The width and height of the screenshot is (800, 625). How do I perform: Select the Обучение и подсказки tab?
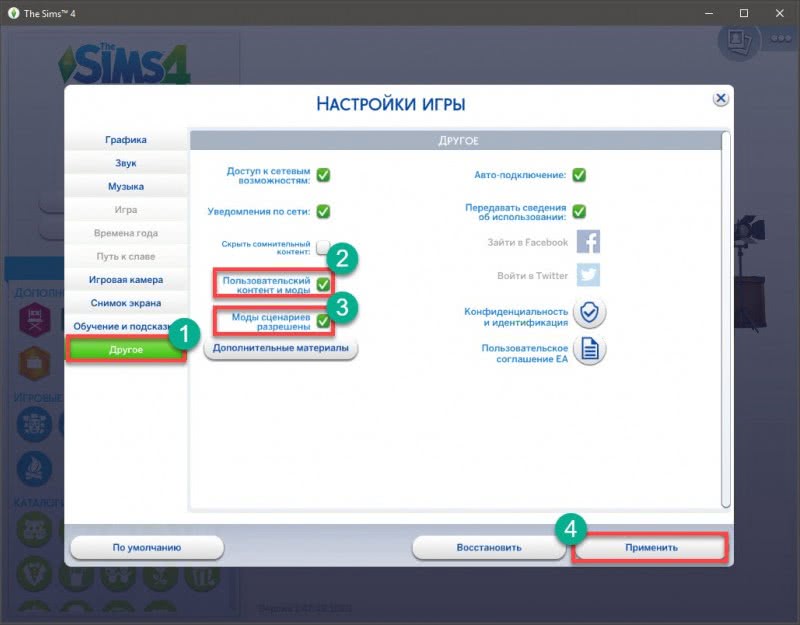pyautogui.click(x=126, y=327)
